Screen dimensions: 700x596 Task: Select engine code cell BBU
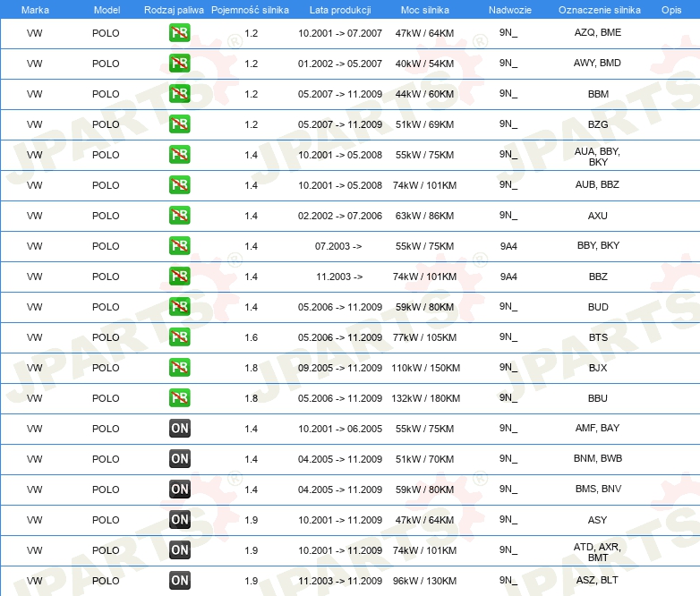[x=598, y=398]
